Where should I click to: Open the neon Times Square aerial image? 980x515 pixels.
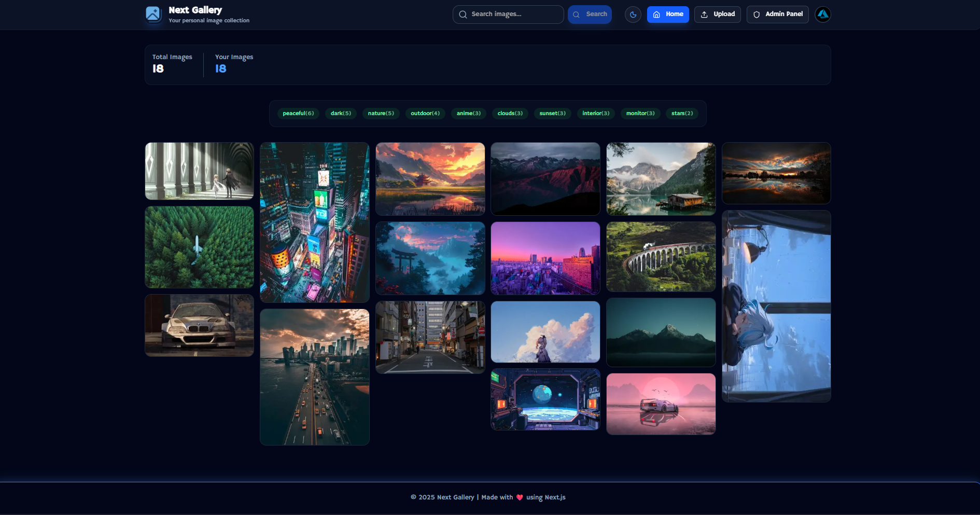[314, 222]
